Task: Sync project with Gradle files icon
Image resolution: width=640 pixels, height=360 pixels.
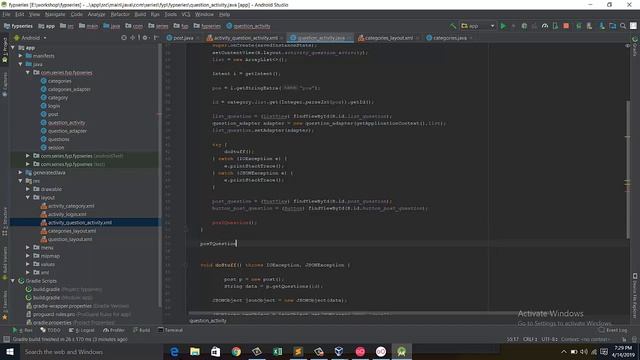Action: 578,26
